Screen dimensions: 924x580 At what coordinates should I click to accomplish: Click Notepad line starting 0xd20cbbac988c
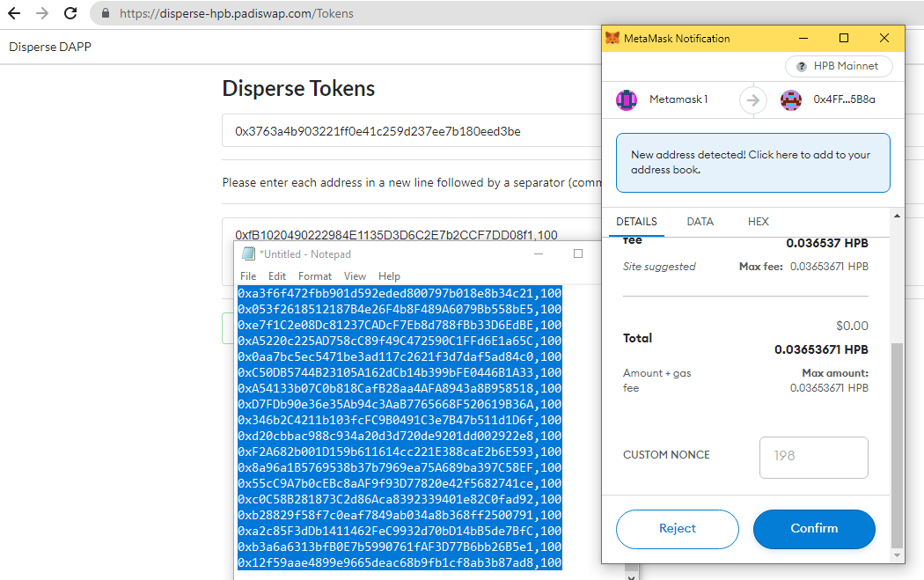400,437
